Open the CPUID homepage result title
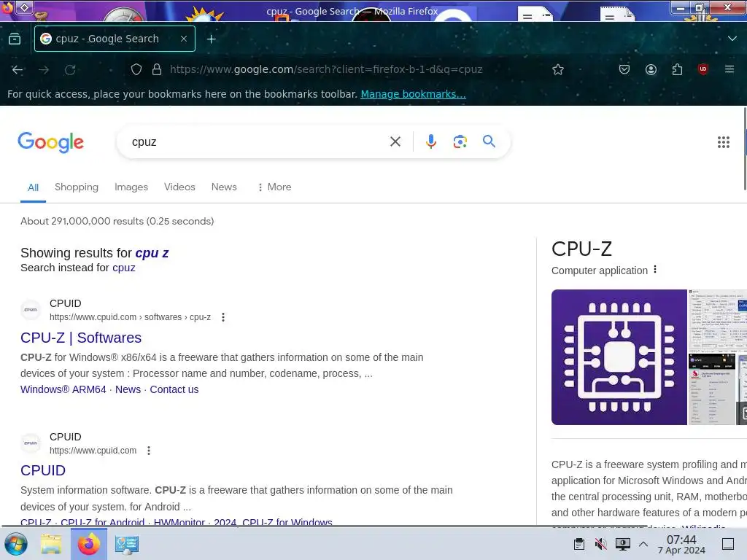 [43, 470]
